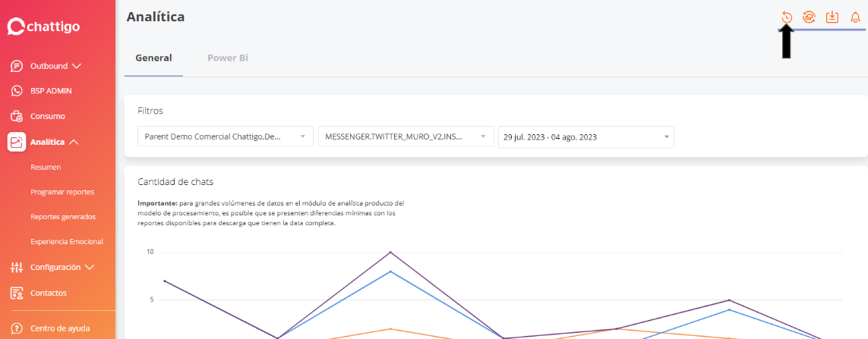Image resolution: width=868 pixels, height=339 pixels.
Task: Open Reportes generados page
Action: click(x=63, y=216)
